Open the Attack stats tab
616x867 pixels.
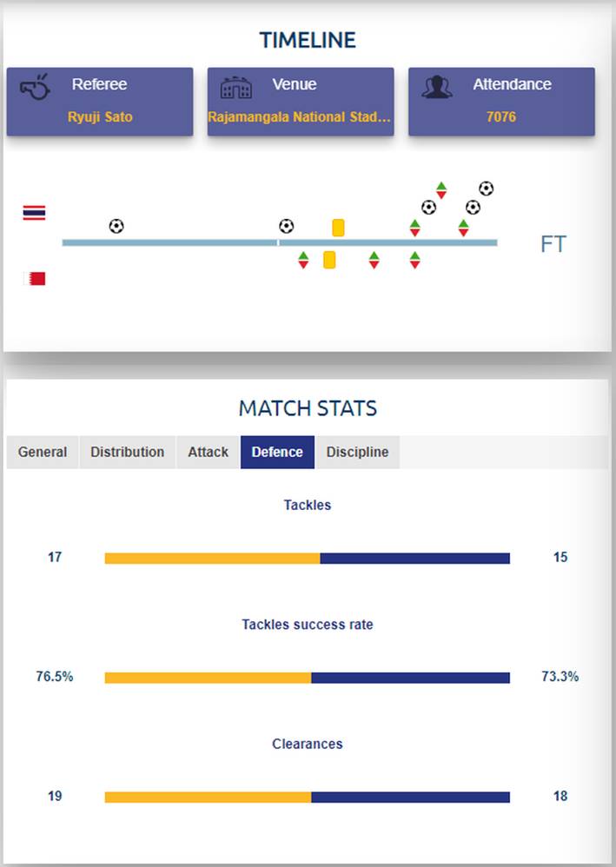(x=208, y=452)
